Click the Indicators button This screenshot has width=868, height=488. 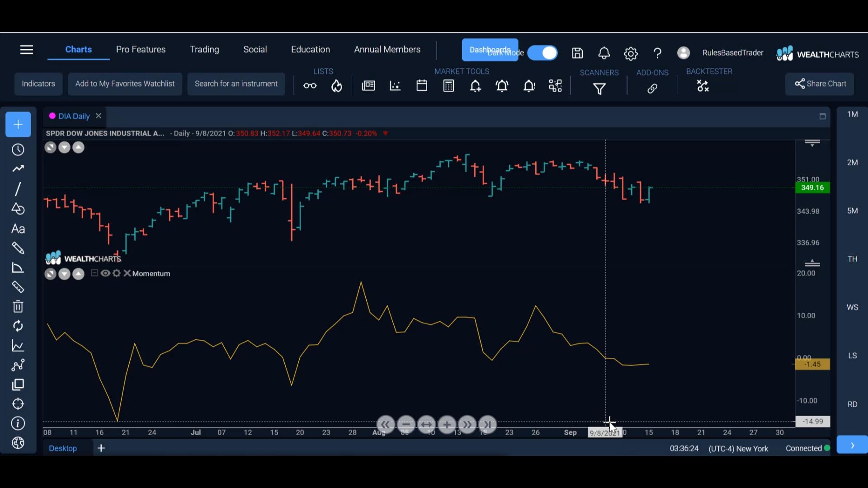(x=38, y=84)
